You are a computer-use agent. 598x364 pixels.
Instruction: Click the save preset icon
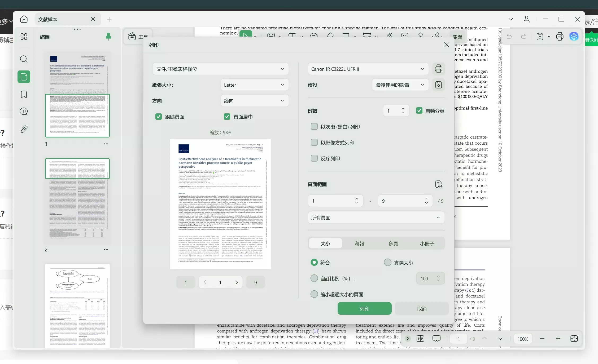point(438,85)
